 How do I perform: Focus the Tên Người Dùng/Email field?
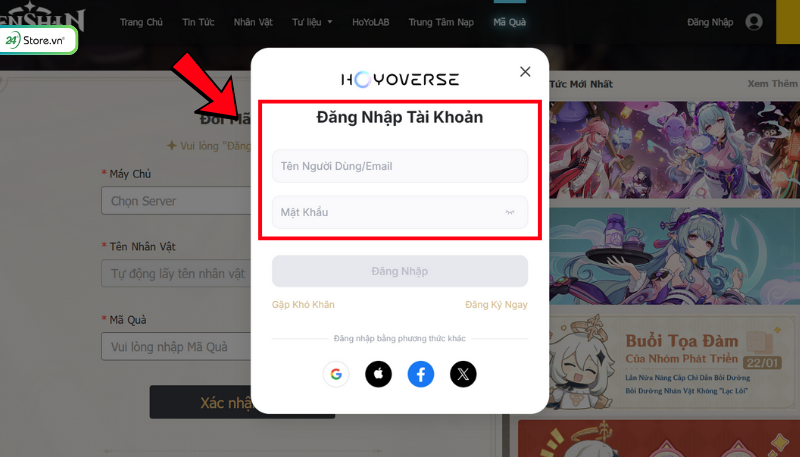400,166
